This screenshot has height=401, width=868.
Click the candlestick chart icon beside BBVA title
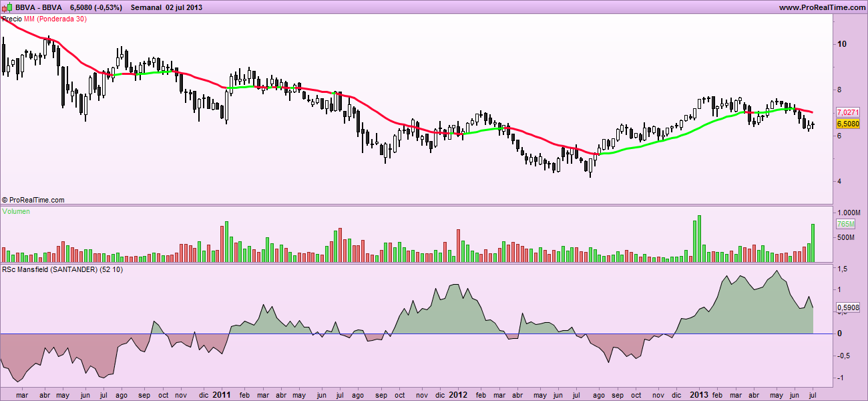click(7, 7)
